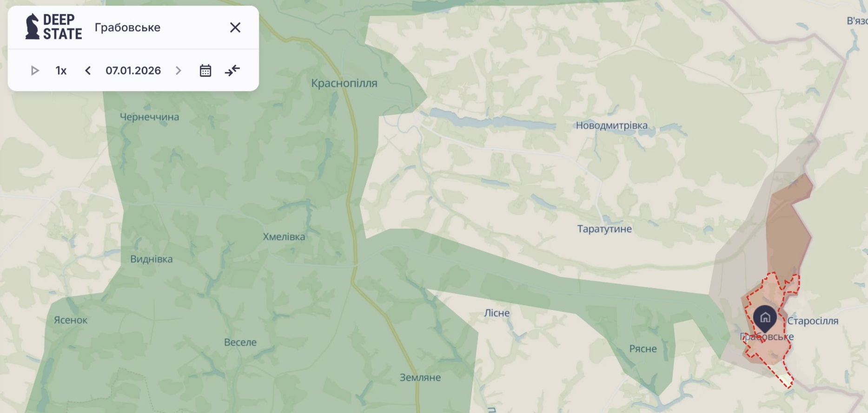The width and height of the screenshot is (868, 413).
Task: Click the collapse arrows compare icon
Action: tap(232, 71)
